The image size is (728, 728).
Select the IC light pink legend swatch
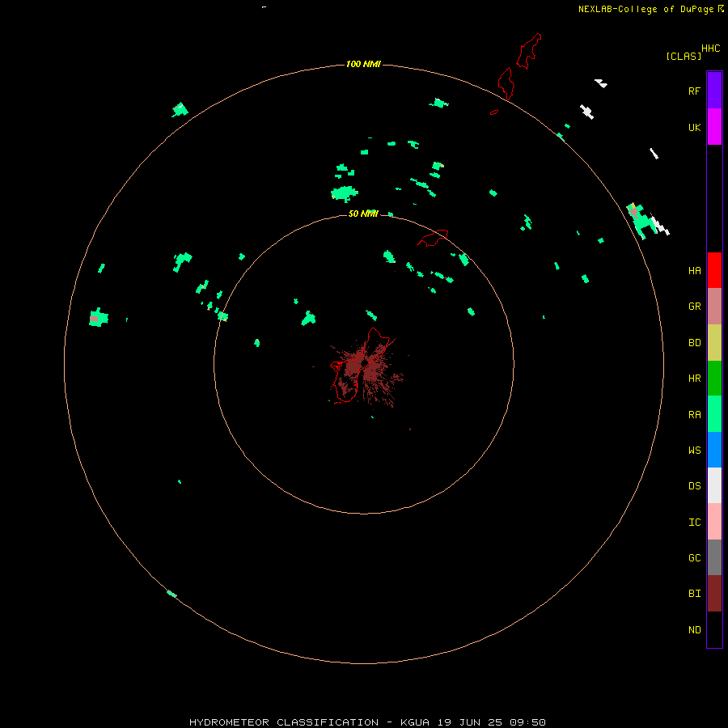click(714, 522)
